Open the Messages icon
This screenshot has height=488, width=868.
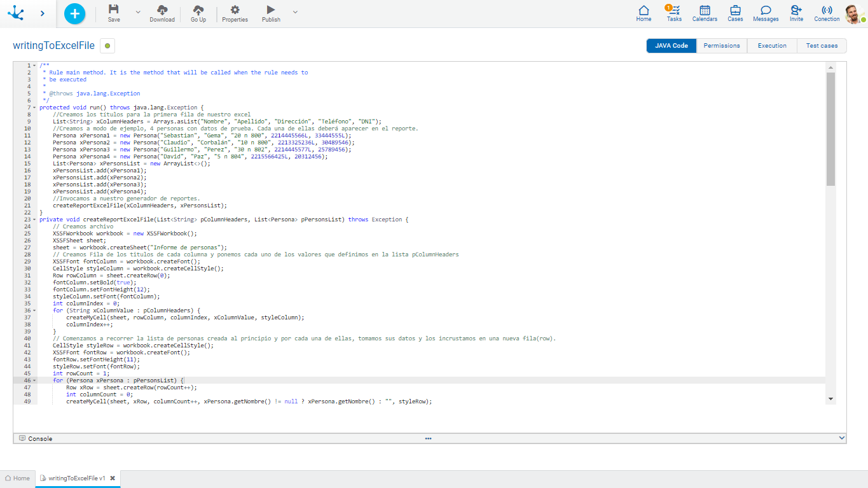pos(766,13)
